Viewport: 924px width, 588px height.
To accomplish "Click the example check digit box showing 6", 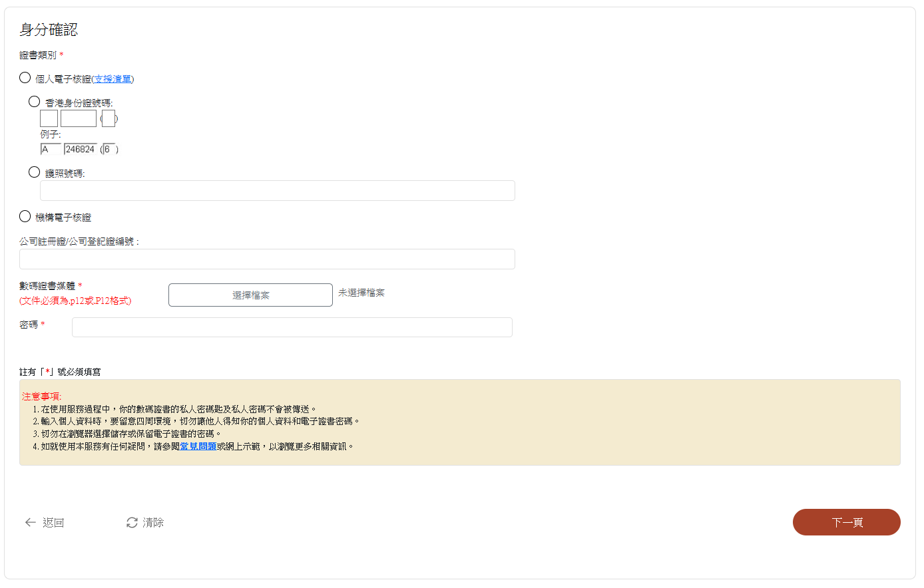I will [x=109, y=150].
